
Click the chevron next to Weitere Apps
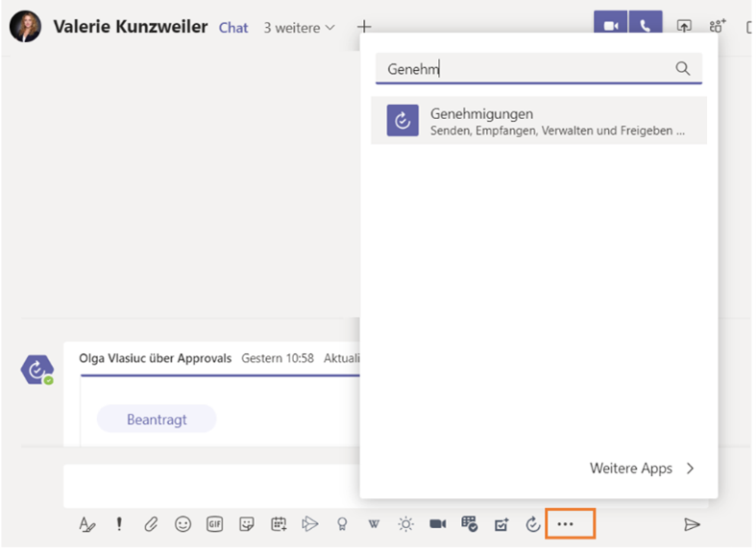tap(691, 469)
